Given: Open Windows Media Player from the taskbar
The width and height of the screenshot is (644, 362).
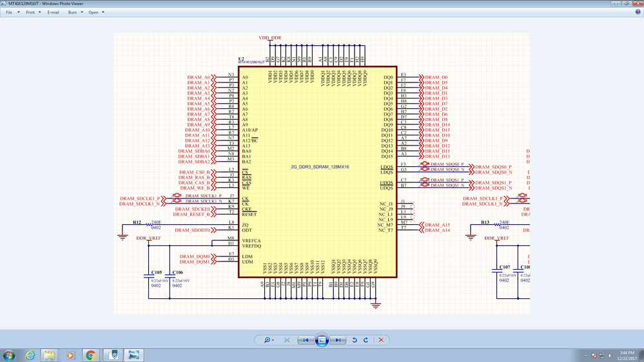Looking at the screenshot, I should click(70, 356).
